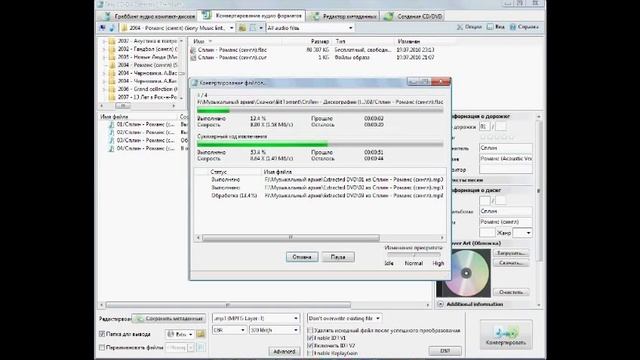640x360 pixels.
Task: Select the '2002 - Гандбол' folder in tree
Action: [143, 49]
